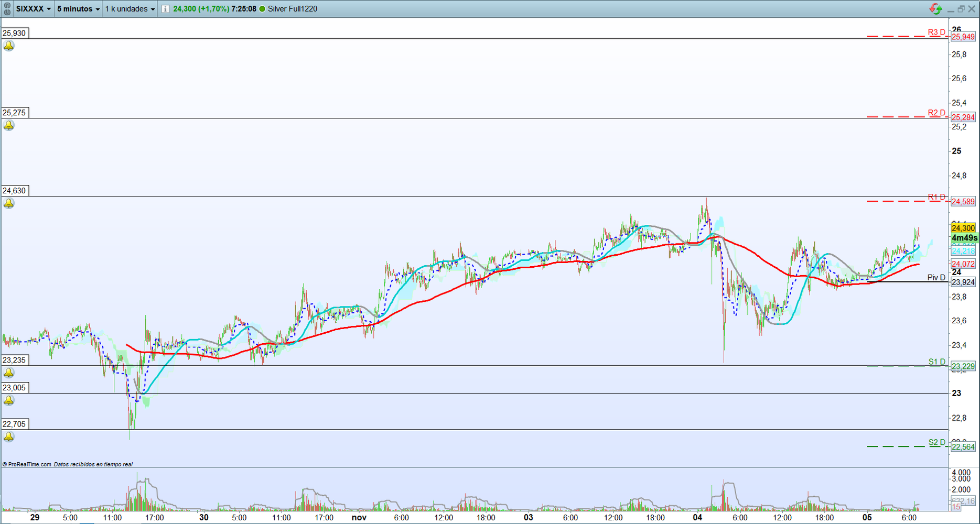Click the Piv D pivot label
This screenshot has width=980, height=524.
click(x=936, y=278)
